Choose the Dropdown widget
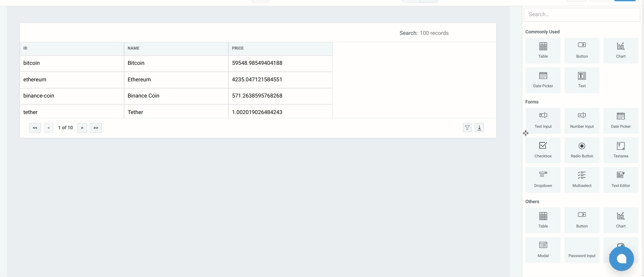 pos(543,180)
